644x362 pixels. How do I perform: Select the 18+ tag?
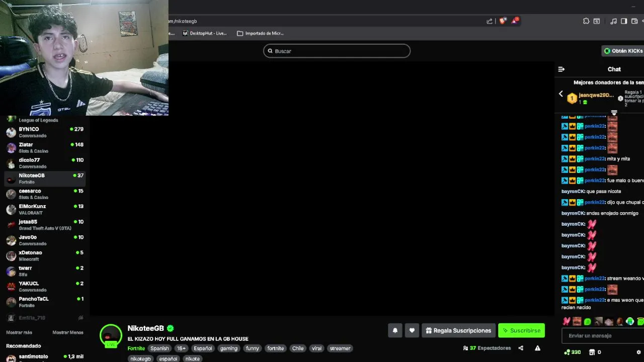click(181, 348)
